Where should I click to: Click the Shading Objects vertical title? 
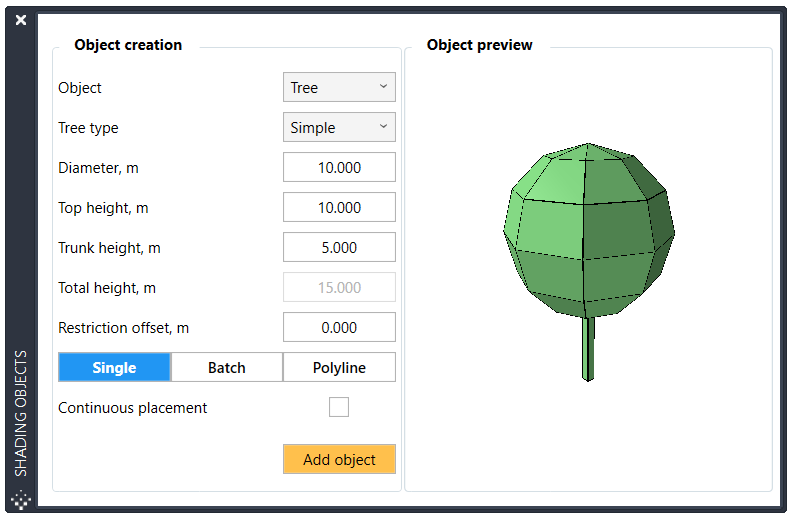point(21,412)
